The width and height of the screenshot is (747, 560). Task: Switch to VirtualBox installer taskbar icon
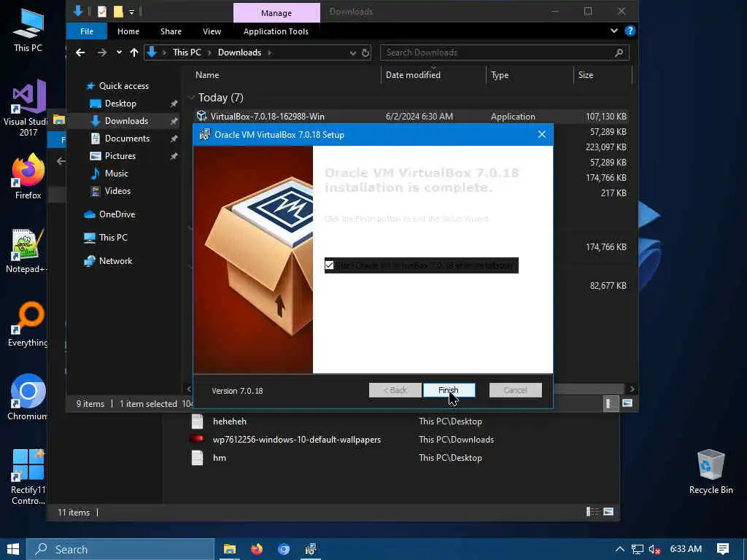click(x=311, y=549)
